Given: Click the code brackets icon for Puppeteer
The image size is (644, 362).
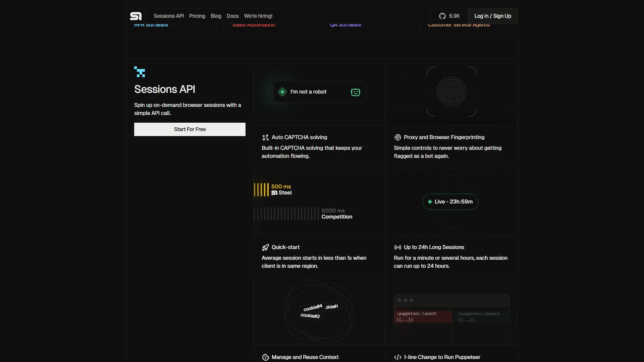Looking at the screenshot, I should coord(397,357).
